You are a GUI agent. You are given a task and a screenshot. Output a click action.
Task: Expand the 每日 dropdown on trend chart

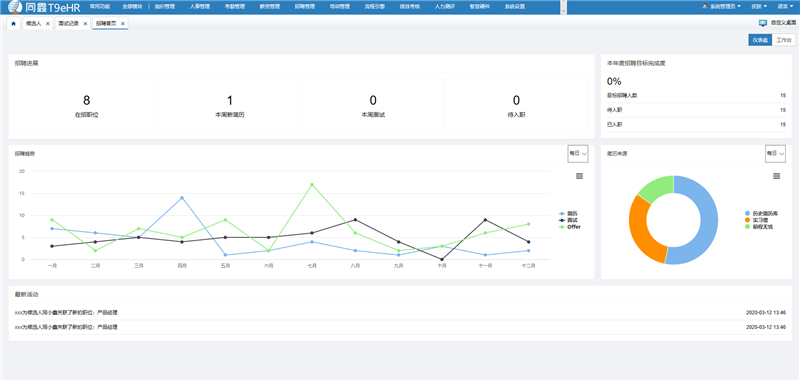(x=578, y=154)
